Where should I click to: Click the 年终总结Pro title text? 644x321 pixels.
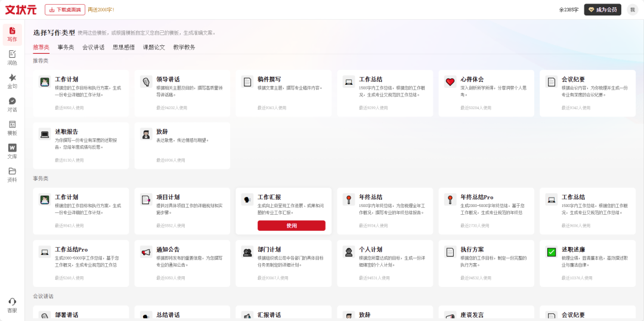477,197
